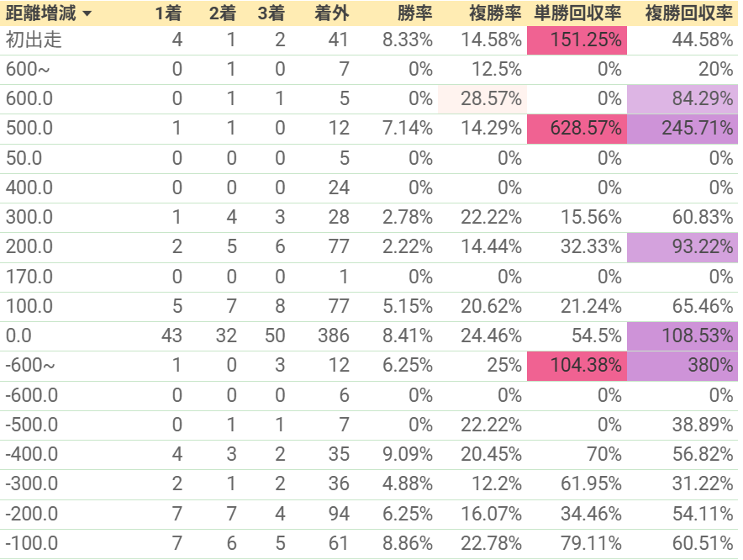Click the light pink 28.57% cell
This screenshot has height=560, width=743.
[x=482, y=99]
